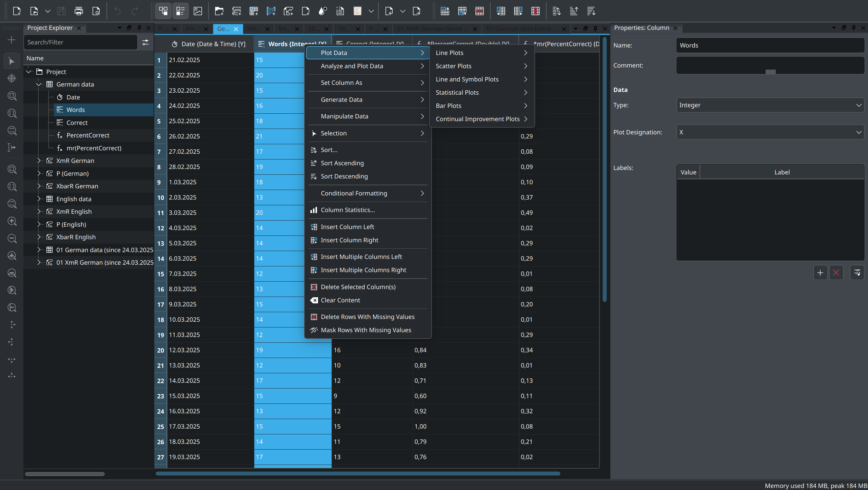Expand the XmR English tree entry
Screen dimensions: 868x490
[38, 211]
